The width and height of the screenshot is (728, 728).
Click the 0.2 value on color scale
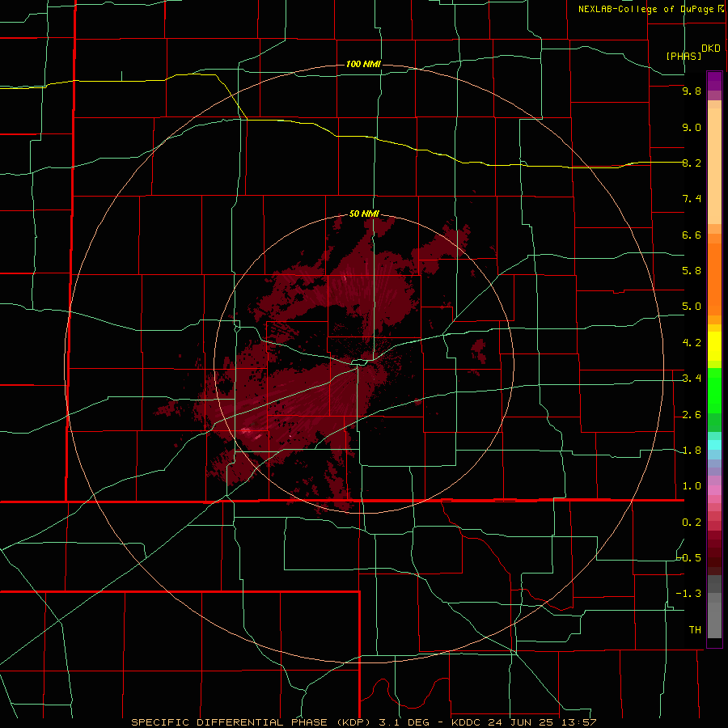point(692,523)
